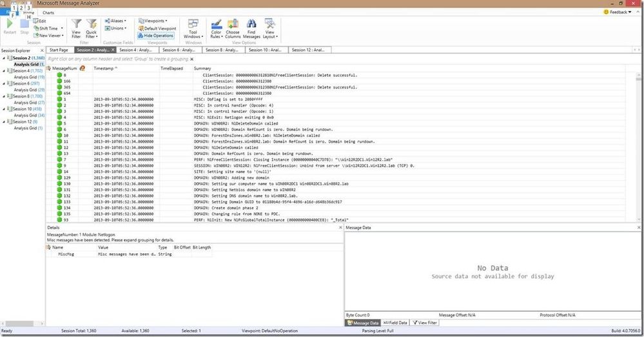The width and height of the screenshot is (644, 337).
Task: Click the Edit session button
Action: click(40, 21)
